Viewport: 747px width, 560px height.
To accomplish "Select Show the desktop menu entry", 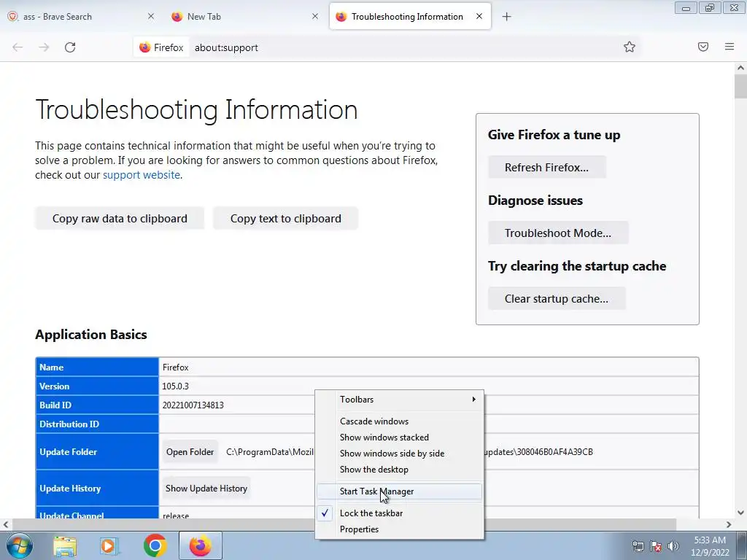I will [399, 470].
